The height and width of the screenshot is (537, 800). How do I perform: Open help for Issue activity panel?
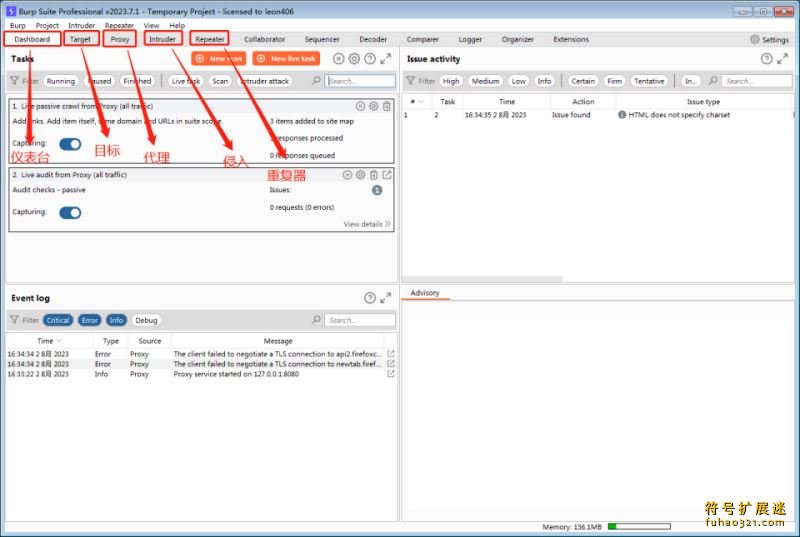[766, 59]
